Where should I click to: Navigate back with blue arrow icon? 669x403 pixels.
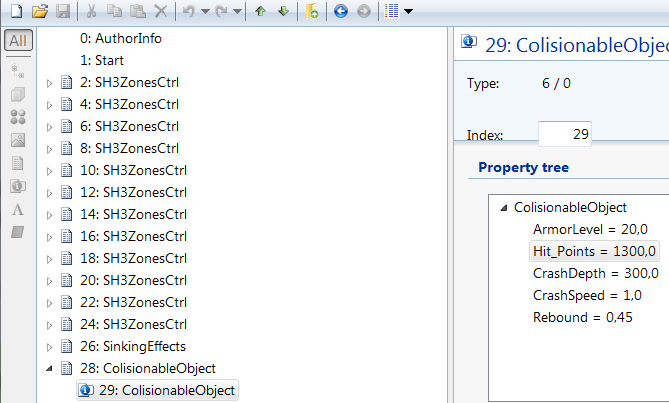(x=340, y=11)
